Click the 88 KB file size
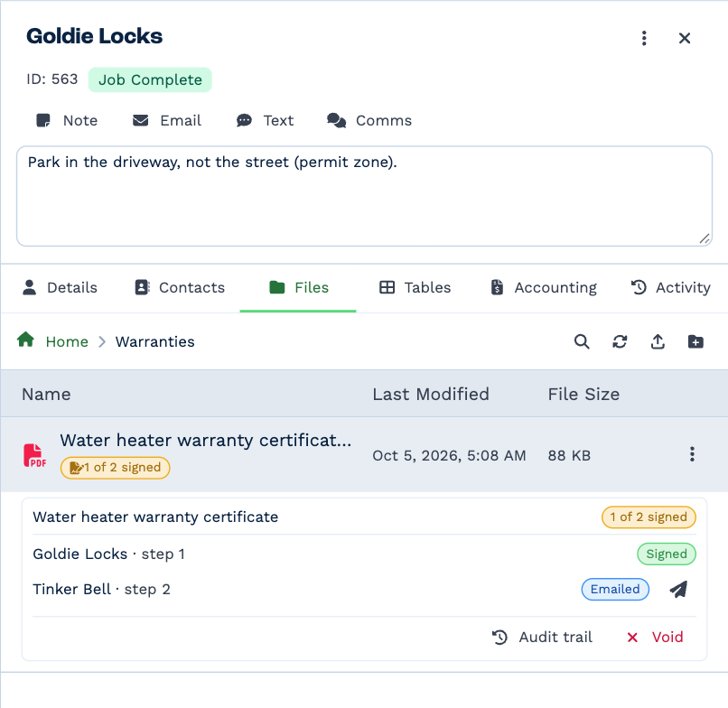Viewport: 728px width, 708px height. pyautogui.click(x=569, y=455)
